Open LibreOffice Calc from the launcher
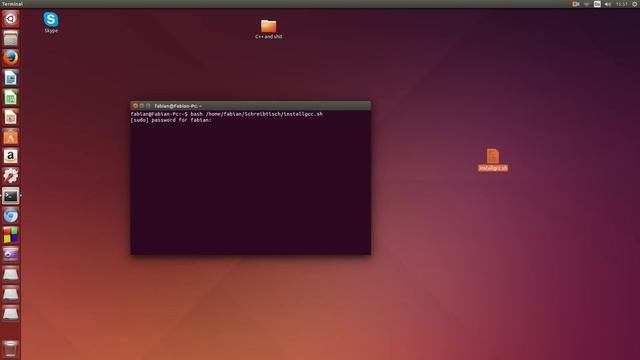Viewport: 640px width, 360px height. coord(11,97)
